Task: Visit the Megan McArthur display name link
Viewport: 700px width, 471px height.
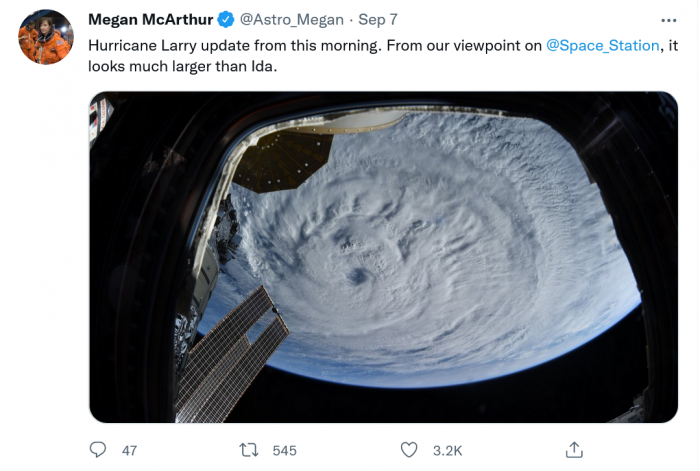Action: pos(151,20)
